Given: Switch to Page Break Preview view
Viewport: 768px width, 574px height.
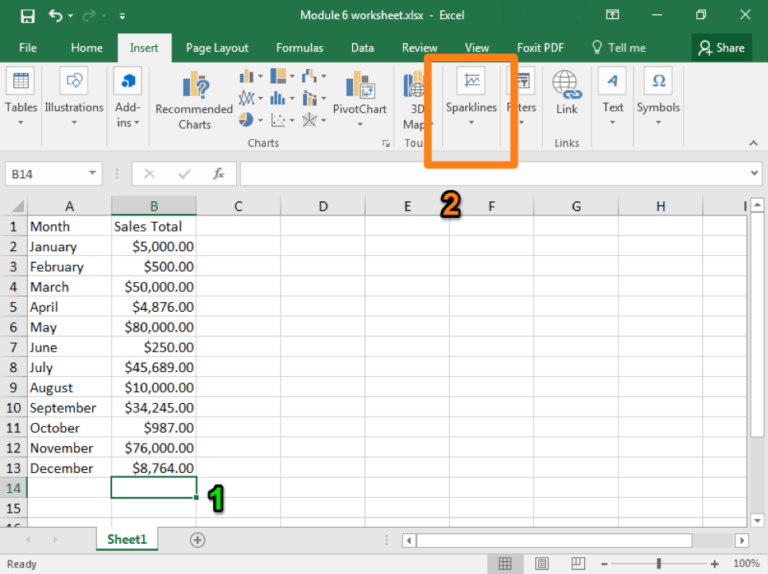Looking at the screenshot, I should click(x=575, y=564).
